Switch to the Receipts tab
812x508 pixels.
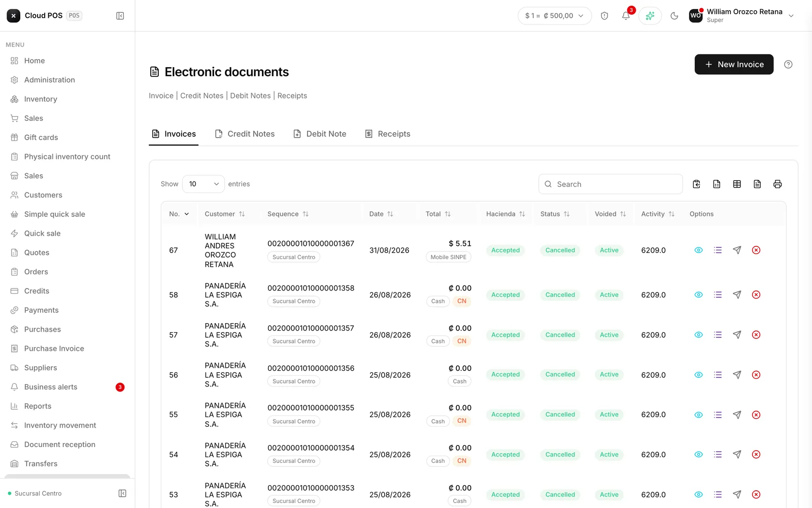click(388, 134)
